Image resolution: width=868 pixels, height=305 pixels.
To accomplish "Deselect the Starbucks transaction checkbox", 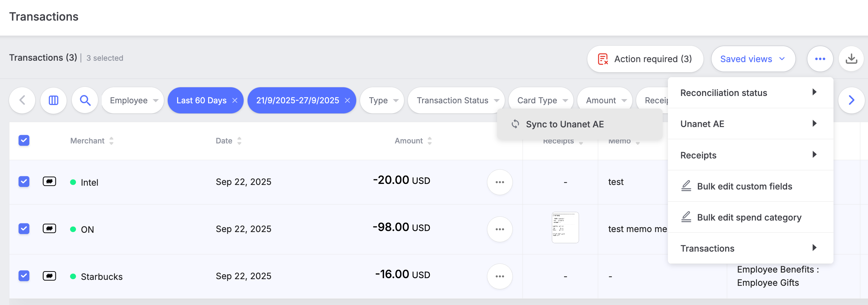I will (24, 276).
